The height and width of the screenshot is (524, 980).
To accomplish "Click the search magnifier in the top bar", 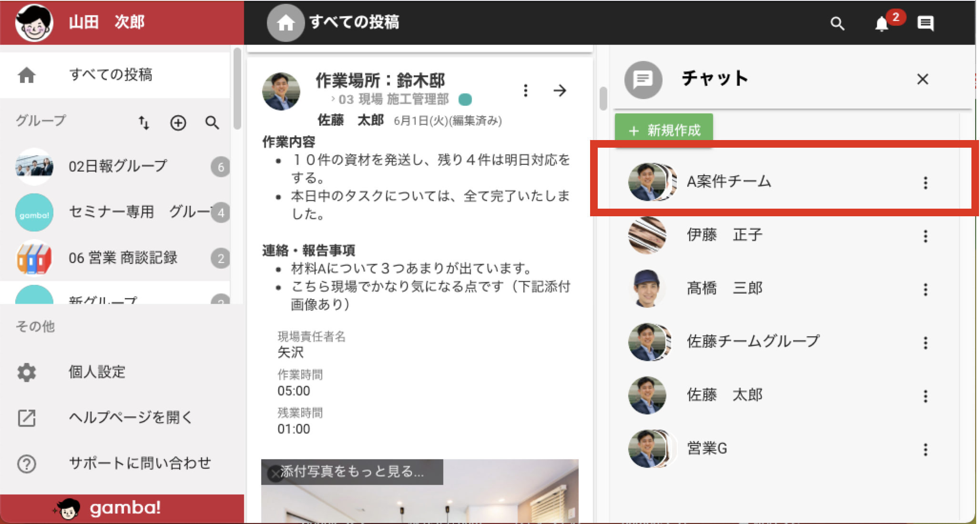I will tap(837, 23).
